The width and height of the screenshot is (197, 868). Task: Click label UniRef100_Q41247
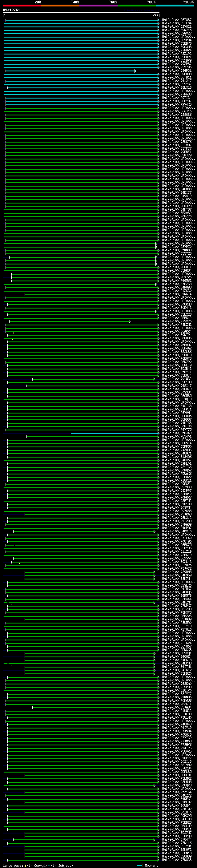point(176,81)
